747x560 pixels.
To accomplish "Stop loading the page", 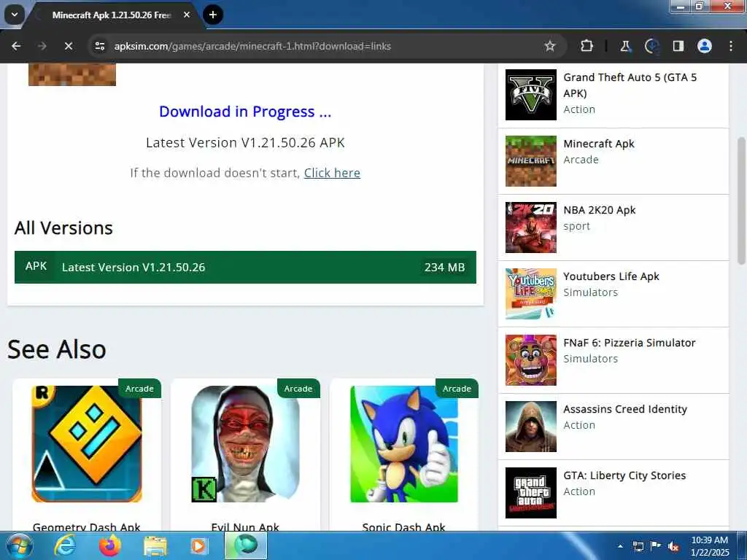I will tap(68, 46).
